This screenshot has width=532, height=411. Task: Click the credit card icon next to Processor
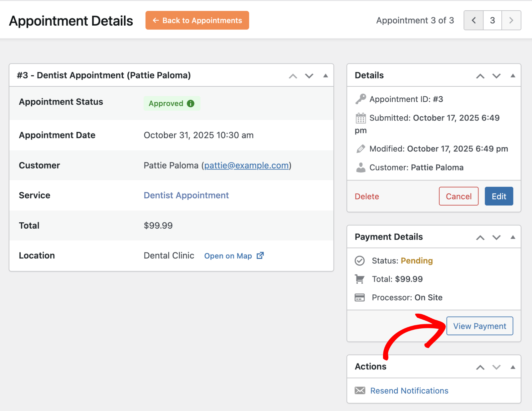pos(360,297)
